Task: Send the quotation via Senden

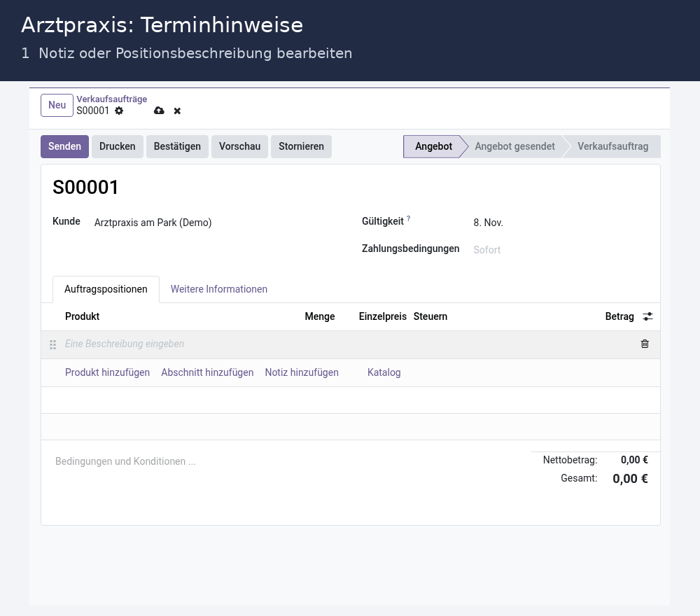Action: click(x=64, y=146)
